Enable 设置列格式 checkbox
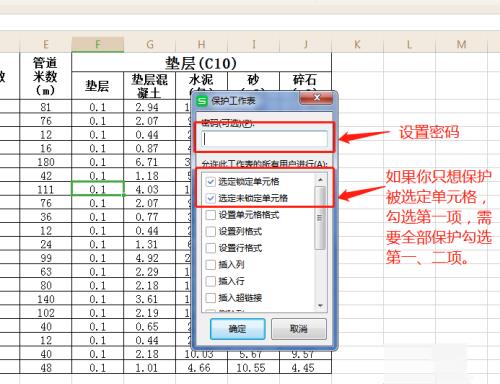This screenshot has height=384, width=500. point(211,231)
